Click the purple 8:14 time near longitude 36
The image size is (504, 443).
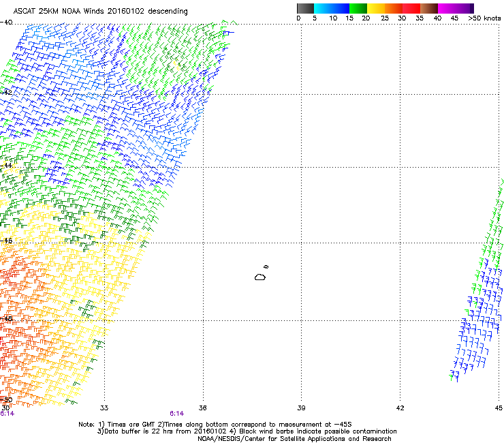click(x=177, y=414)
